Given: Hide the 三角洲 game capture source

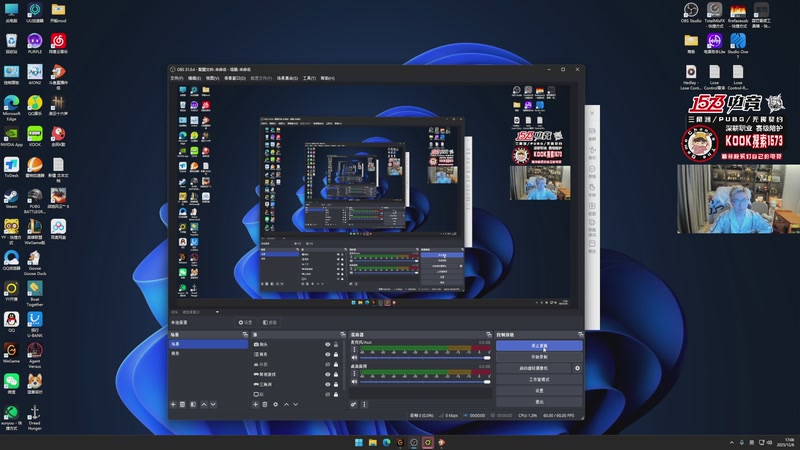Looking at the screenshot, I should 328,384.
